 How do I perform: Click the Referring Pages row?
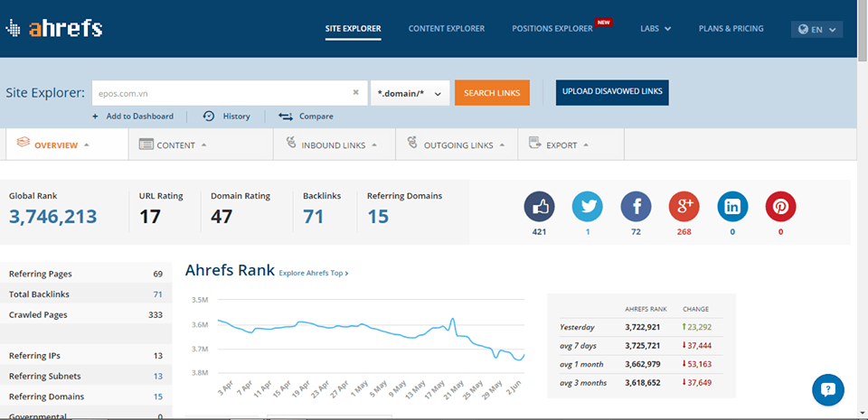(x=86, y=274)
